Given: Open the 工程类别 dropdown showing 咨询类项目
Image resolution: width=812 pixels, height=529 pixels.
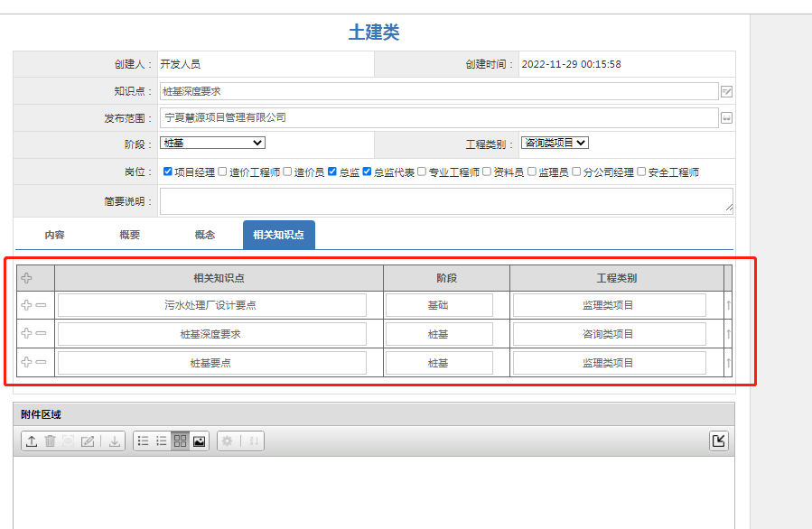Looking at the screenshot, I should click(x=555, y=143).
